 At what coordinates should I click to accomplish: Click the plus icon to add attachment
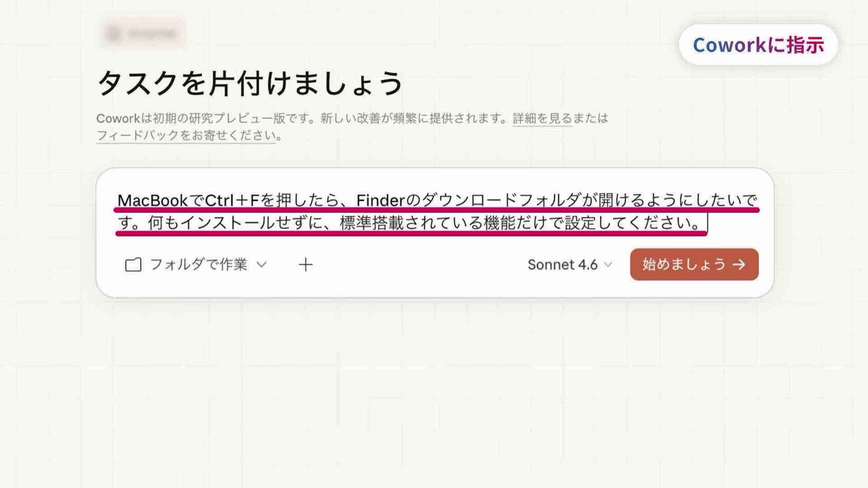pos(306,265)
